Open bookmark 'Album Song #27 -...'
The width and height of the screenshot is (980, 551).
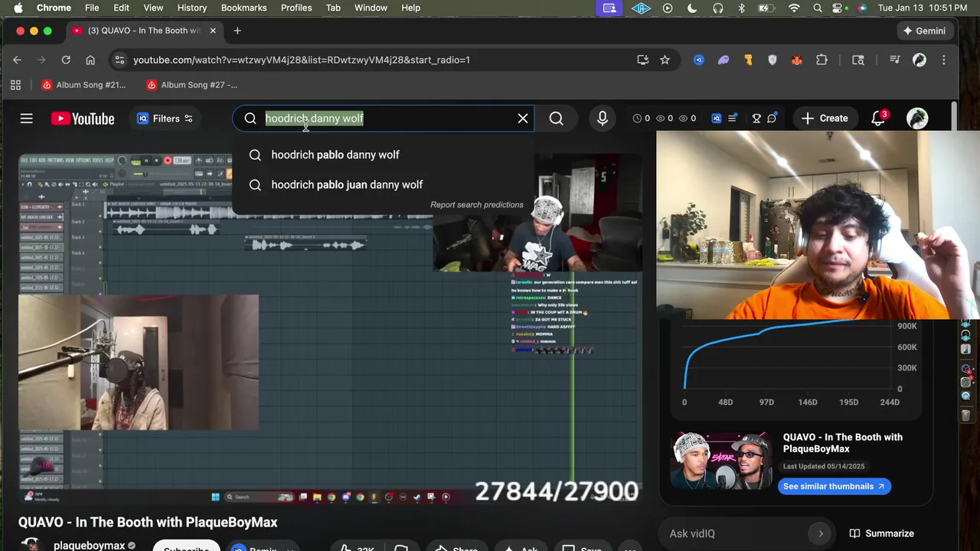191,85
